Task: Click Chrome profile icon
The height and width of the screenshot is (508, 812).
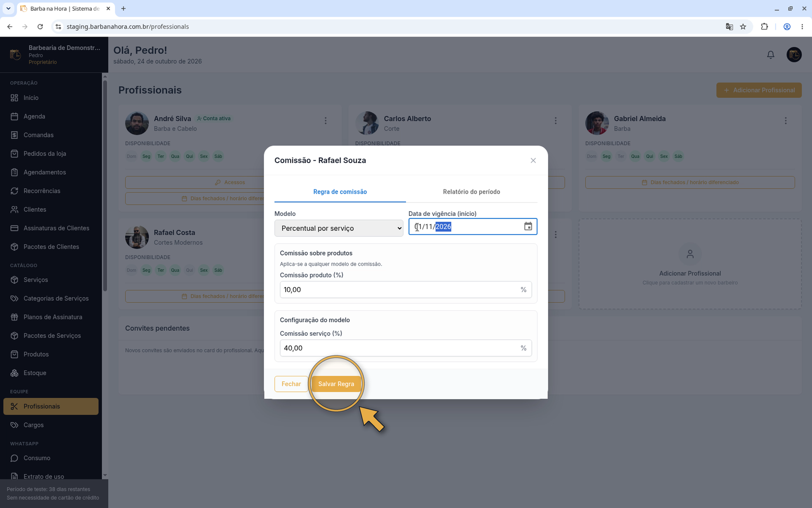Action: 787,26
